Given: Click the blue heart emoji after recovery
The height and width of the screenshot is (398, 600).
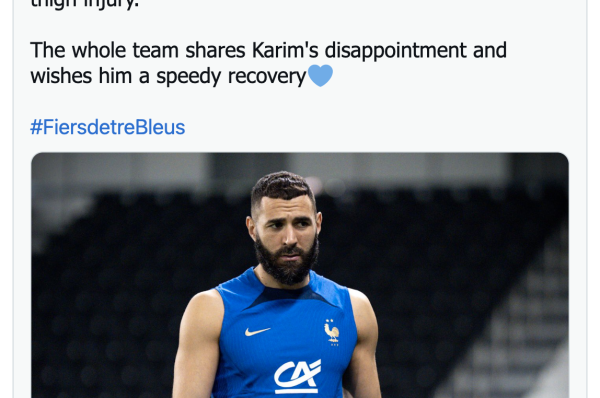Looking at the screenshot, I should click(x=320, y=76).
